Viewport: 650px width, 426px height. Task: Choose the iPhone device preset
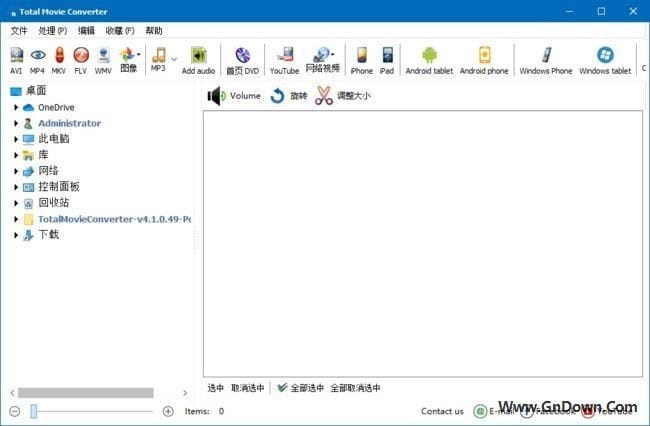(x=362, y=61)
